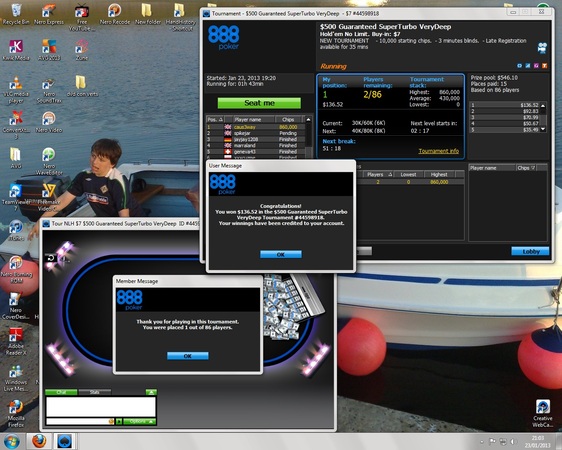
Task: Click OK in the User Message dialog
Action: (x=281, y=254)
